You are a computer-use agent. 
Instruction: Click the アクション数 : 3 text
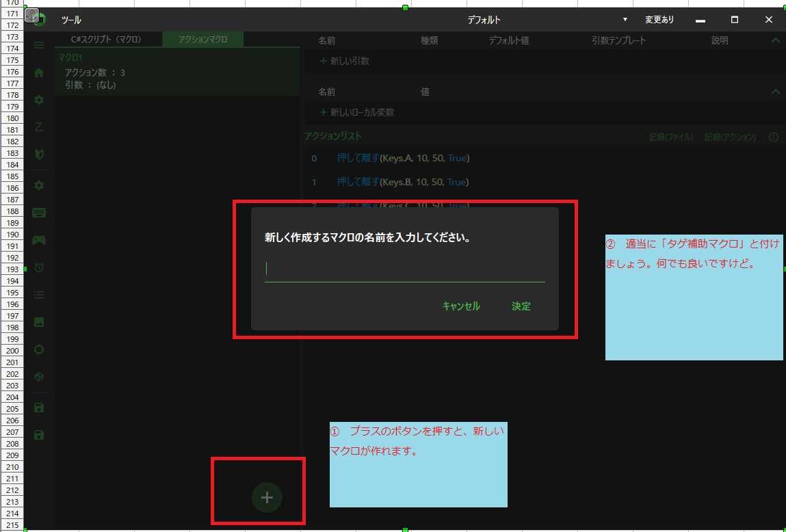coord(95,73)
